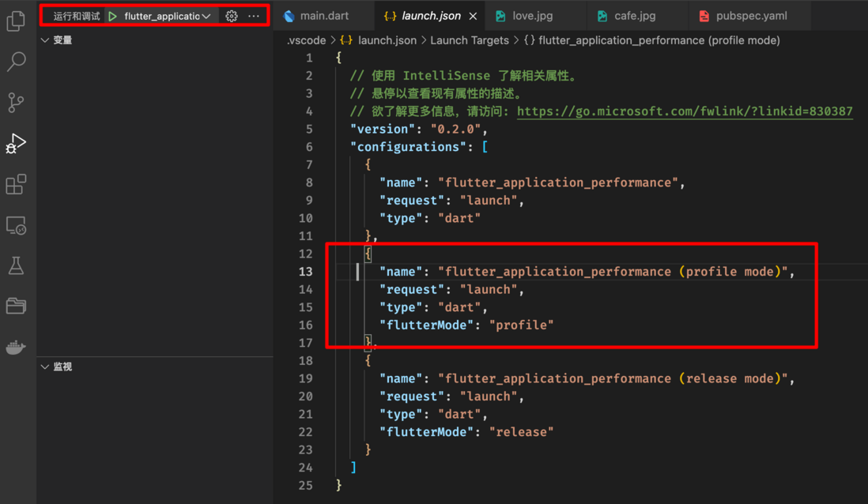Click the 运行和调试 panel title
This screenshot has height=504, width=868.
coord(77,16)
